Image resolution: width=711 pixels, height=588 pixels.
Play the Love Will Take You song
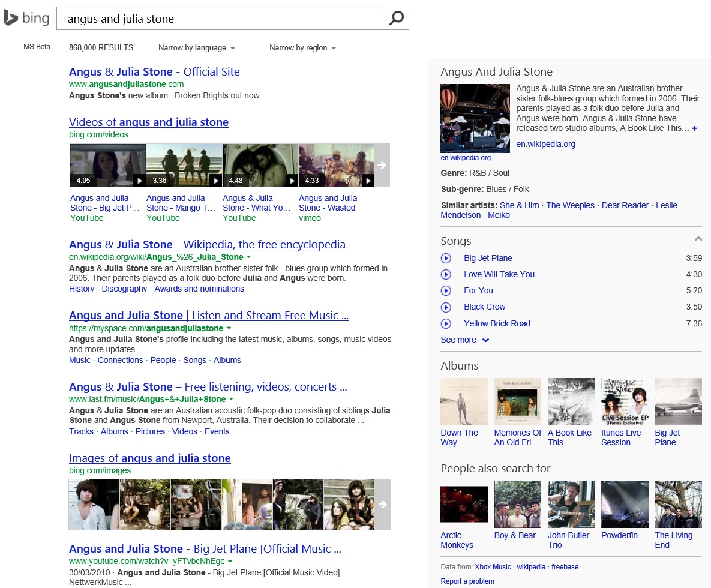[x=446, y=274]
